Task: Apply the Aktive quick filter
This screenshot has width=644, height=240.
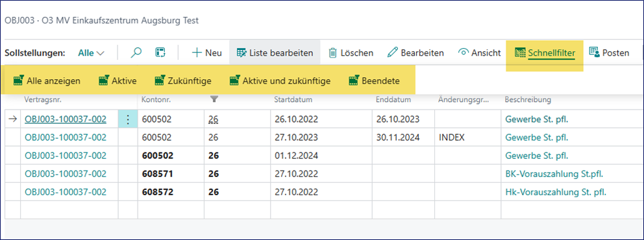Action: (118, 81)
